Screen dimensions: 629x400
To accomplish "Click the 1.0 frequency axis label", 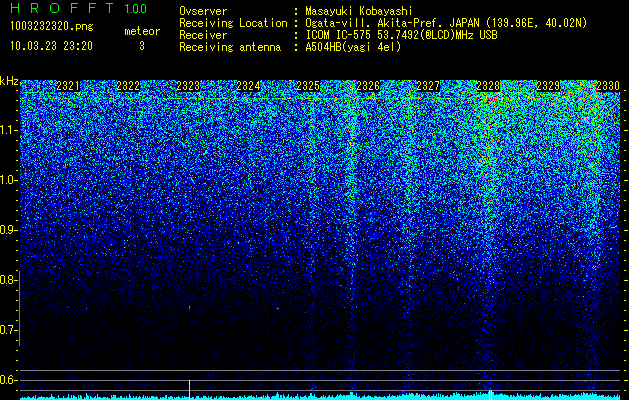I will (x=9, y=181).
